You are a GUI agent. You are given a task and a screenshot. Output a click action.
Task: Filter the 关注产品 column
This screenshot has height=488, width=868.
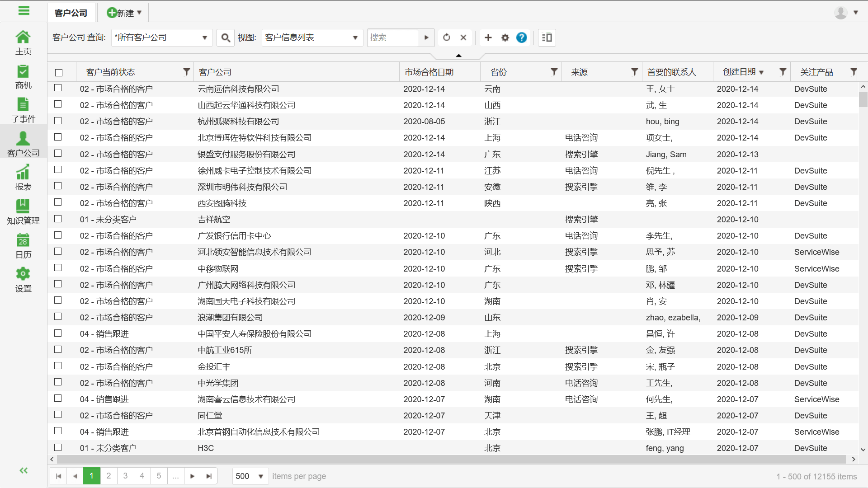coord(854,72)
